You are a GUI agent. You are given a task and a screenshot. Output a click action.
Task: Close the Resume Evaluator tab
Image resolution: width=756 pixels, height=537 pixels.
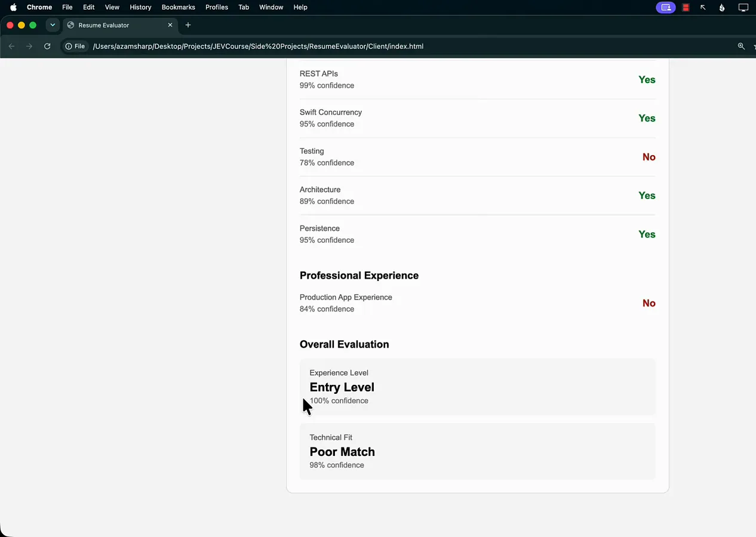[x=170, y=25]
